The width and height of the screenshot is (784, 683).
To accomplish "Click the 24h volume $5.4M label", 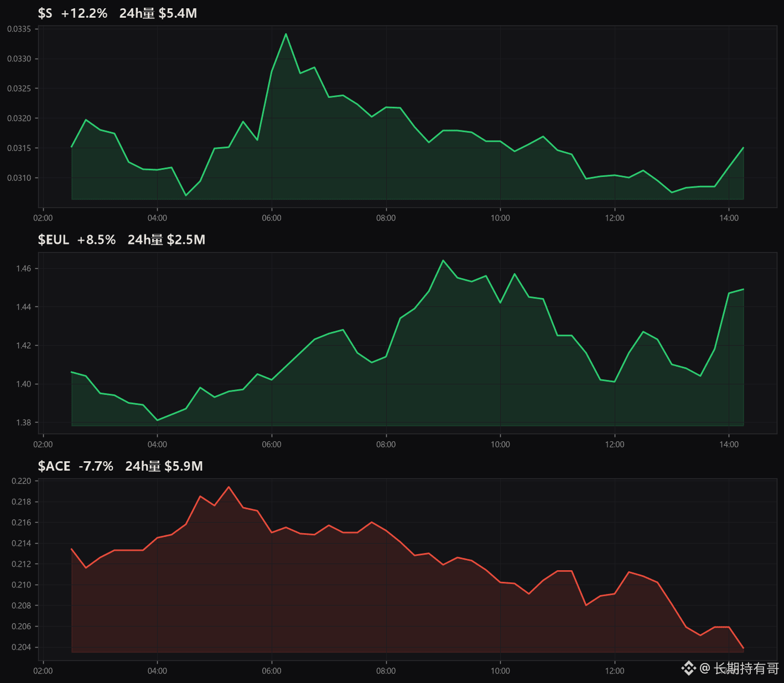I will (x=158, y=13).
